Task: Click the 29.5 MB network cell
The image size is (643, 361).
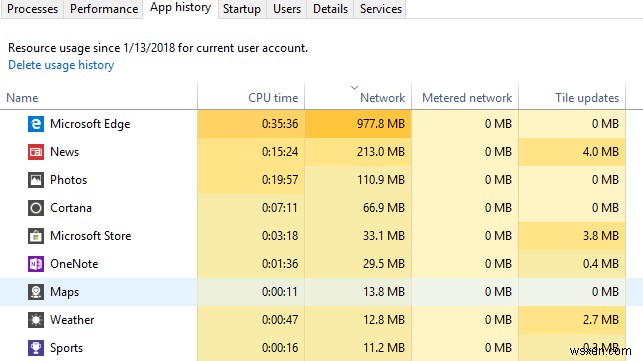Action: [x=358, y=264]
